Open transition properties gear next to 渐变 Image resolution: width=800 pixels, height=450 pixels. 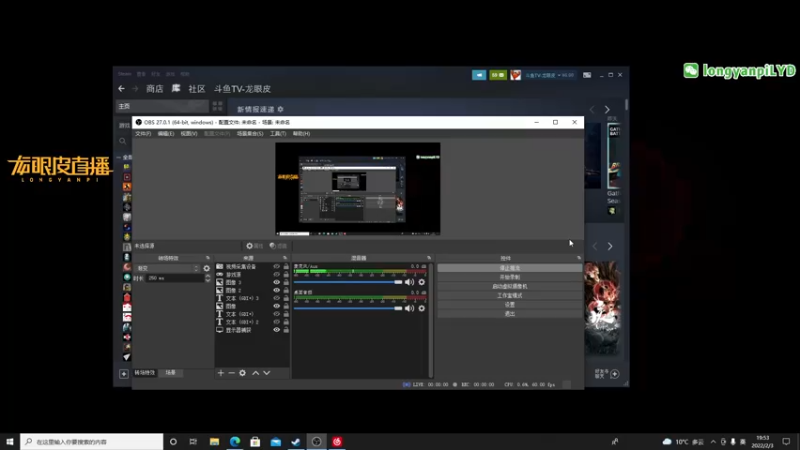pos(207,268)
